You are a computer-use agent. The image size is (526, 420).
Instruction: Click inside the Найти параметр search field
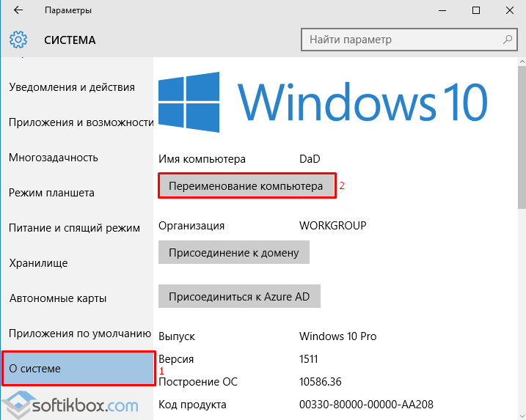(403, 40)
